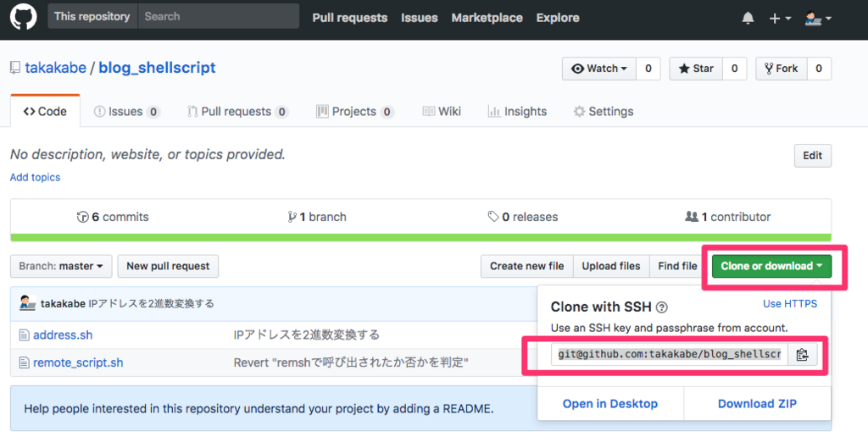Open takakabe commit author link
Image resolution: width=868 pixels, height=448 pixels.
coord(63,304)
